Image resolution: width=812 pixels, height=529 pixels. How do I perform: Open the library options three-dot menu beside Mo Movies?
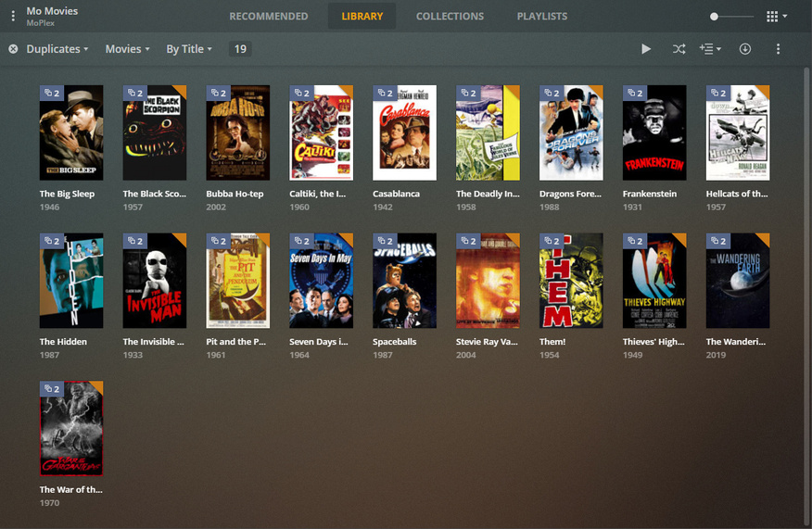(x=13, y=17)
